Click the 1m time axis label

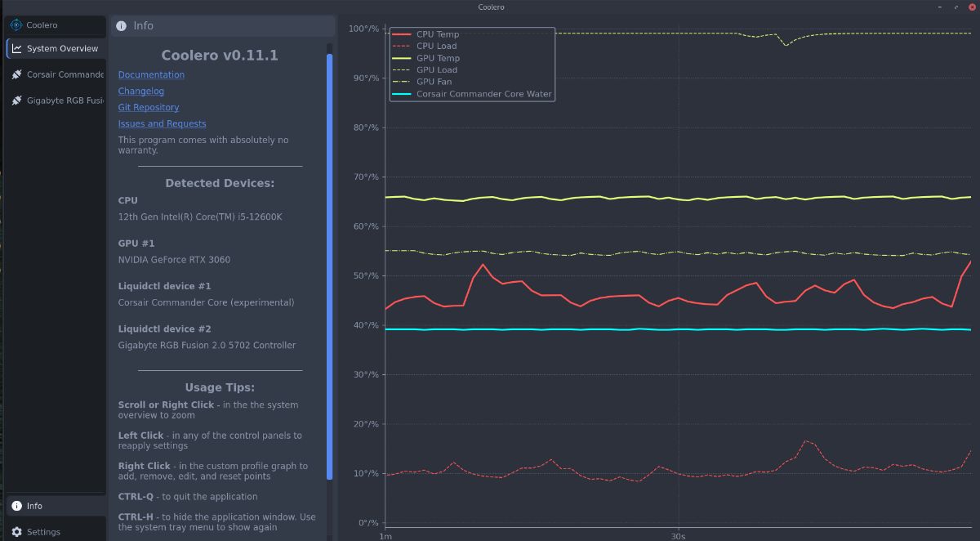[x=385, y=537]
